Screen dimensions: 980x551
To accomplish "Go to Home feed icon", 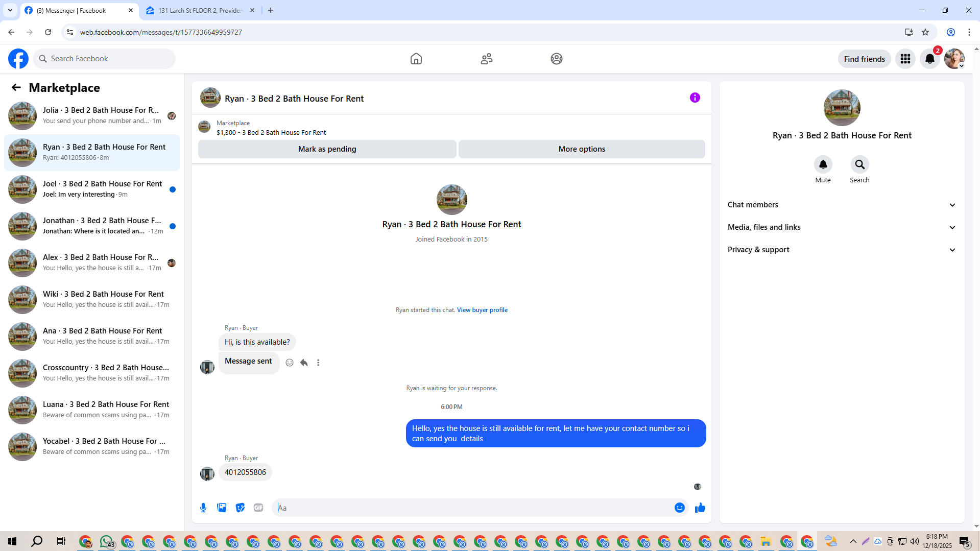I will click(416, 59).
